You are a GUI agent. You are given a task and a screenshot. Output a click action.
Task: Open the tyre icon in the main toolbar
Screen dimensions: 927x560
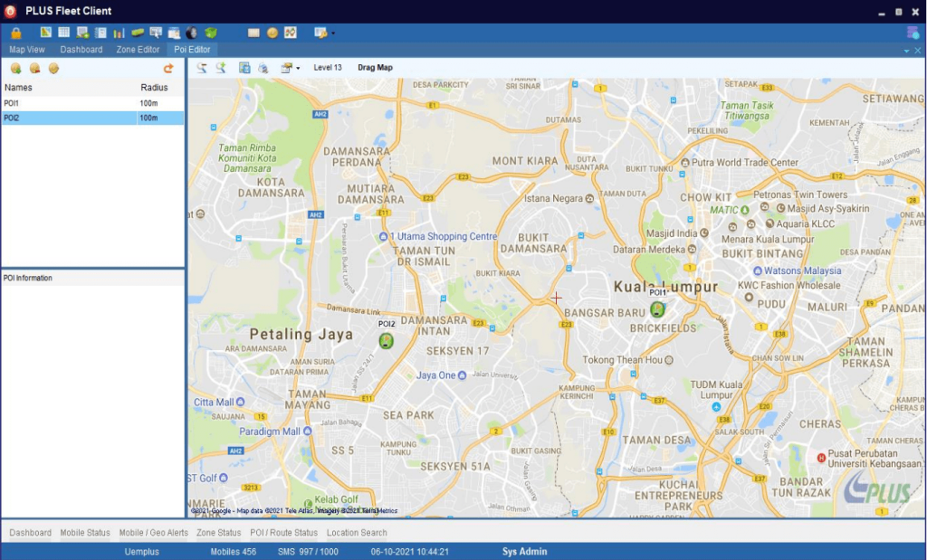[x=192, y=33]
